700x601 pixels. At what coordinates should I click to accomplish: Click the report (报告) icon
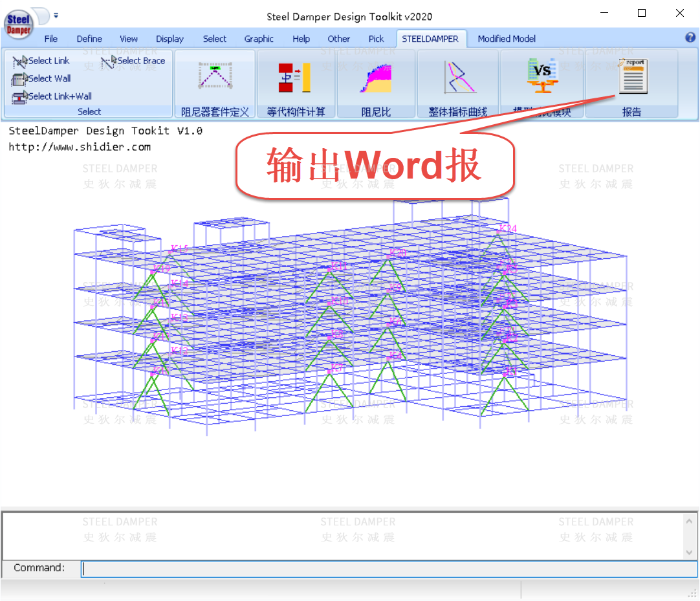633,76
